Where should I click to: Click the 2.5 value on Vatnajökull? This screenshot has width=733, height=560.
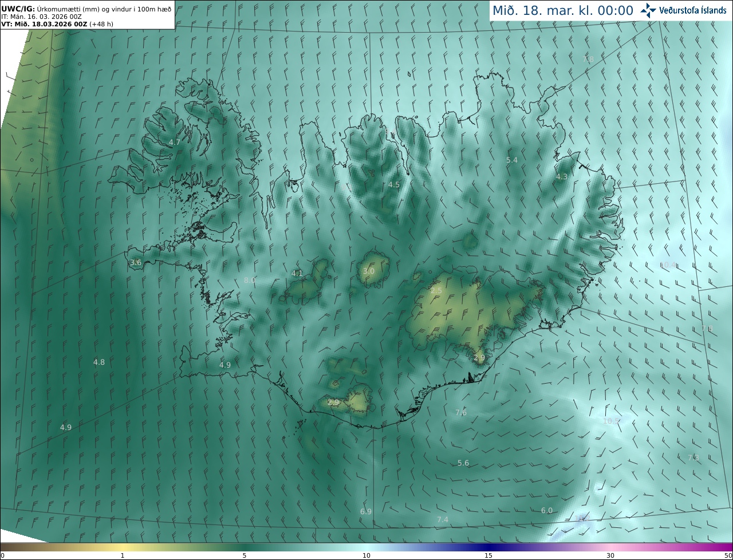click(x=436, y=291)
